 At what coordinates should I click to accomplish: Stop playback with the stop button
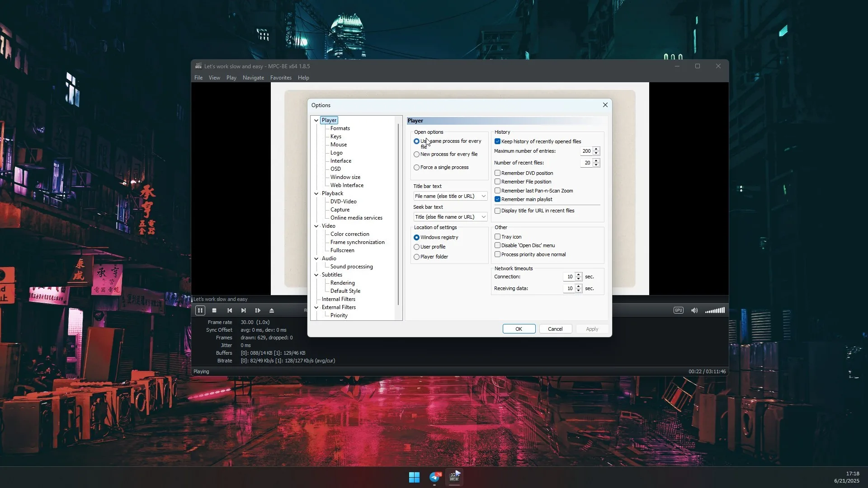tap(214, 310)
